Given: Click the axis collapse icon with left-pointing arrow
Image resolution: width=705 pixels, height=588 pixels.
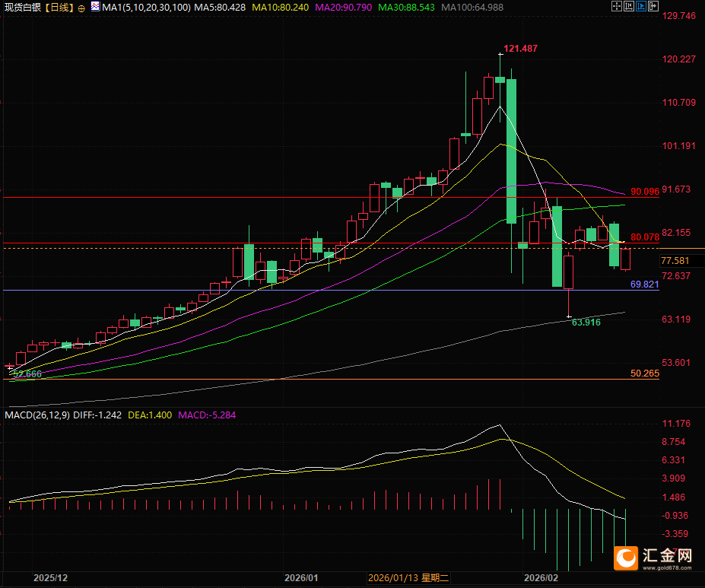Looking at the screenshot, I should pos(628,6).
